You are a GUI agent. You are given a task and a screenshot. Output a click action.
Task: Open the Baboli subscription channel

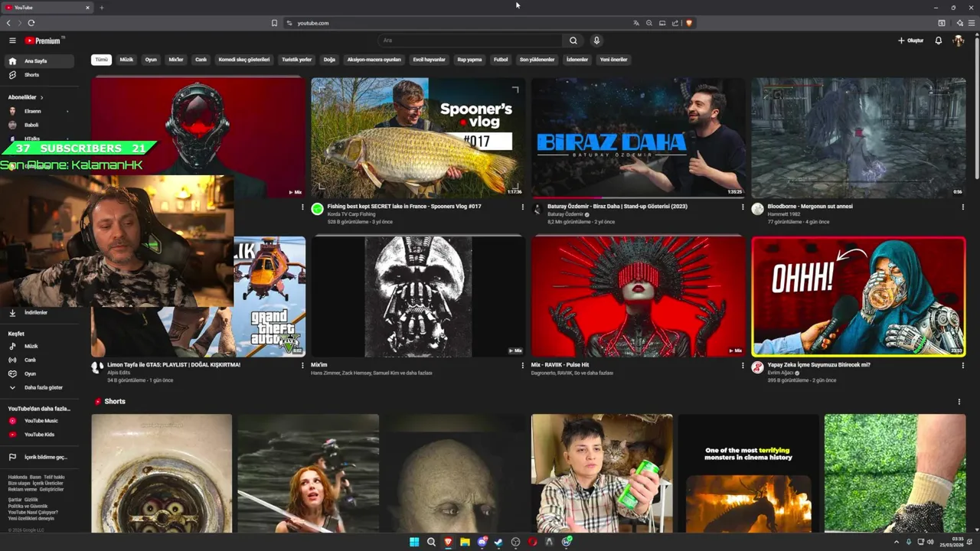tap(40, 125)
